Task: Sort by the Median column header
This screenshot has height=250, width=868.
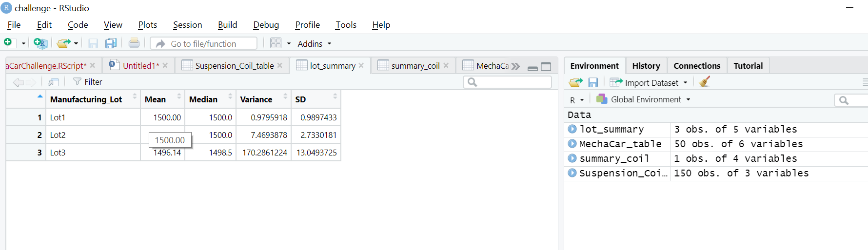Action: [211, 99]
